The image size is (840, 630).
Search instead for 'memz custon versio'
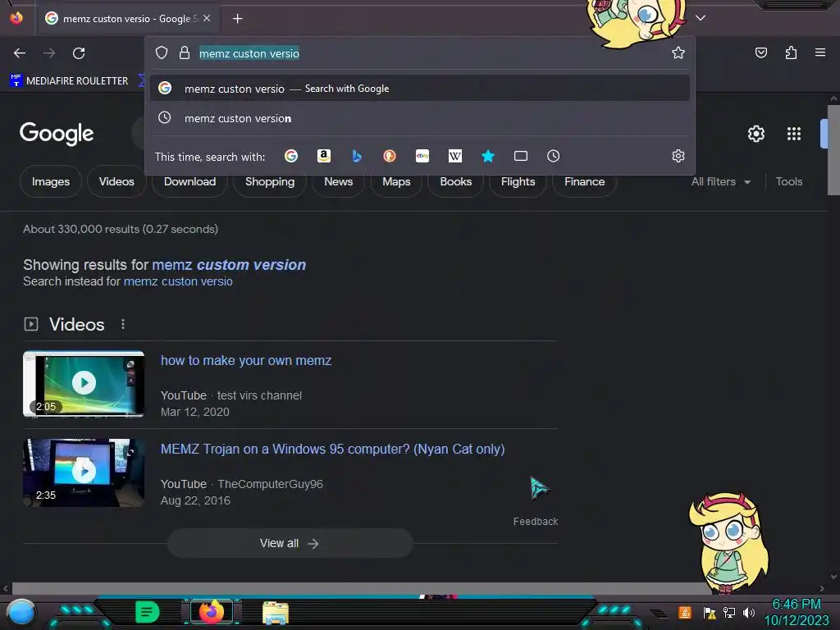(x=178, y=281)
